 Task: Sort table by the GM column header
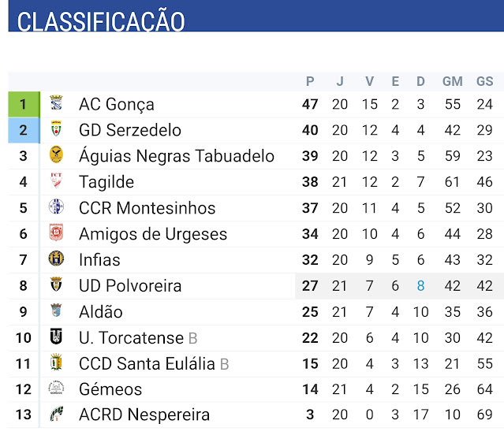(452, 81)
